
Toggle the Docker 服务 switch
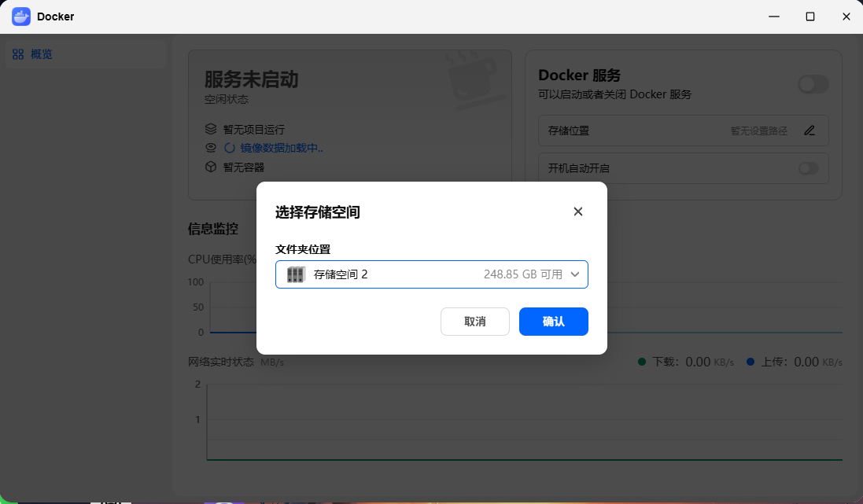click(x=813, y=84)
